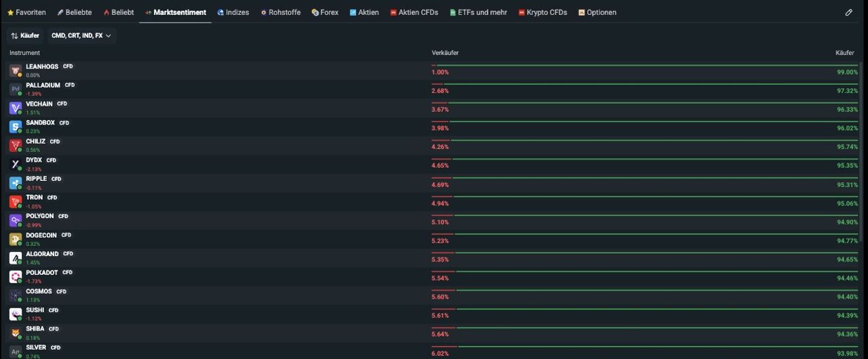
Task: Click the DYDX logo icon
Action: point(16,164)
